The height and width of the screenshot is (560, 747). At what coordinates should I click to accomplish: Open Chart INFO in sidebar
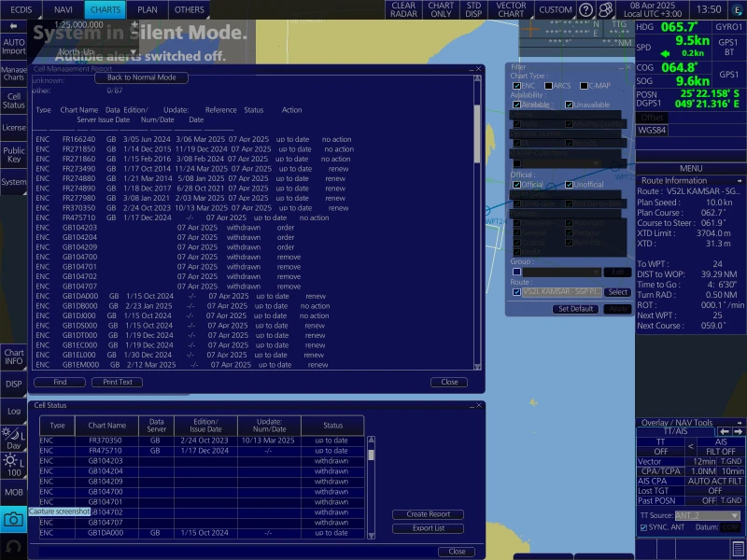point(13,357)
